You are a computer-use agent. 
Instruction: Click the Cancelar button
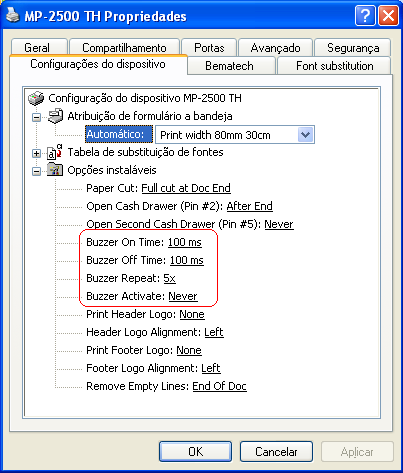pos(276,452)
